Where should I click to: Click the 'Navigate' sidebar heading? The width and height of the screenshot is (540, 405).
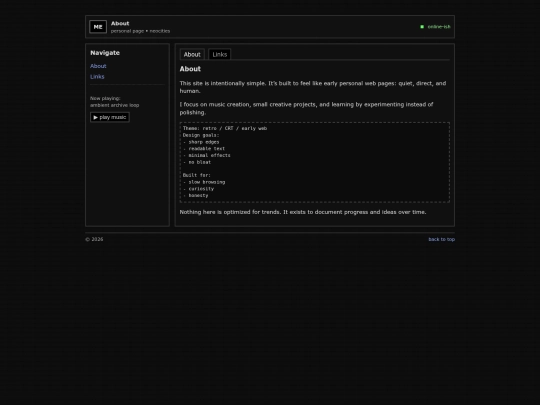click(105, 53)
